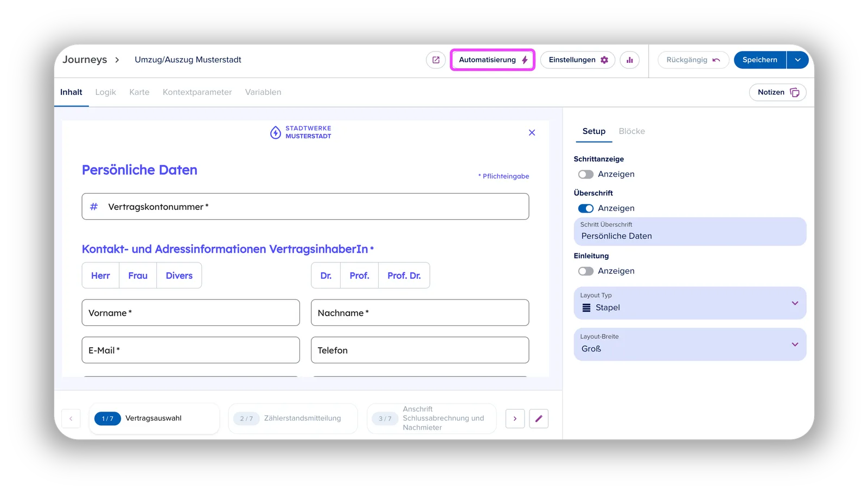Toggle Überschrift Anzeigen switch off
The width and height of the screenshot is (868, 493).
click(x=586, y=208)
